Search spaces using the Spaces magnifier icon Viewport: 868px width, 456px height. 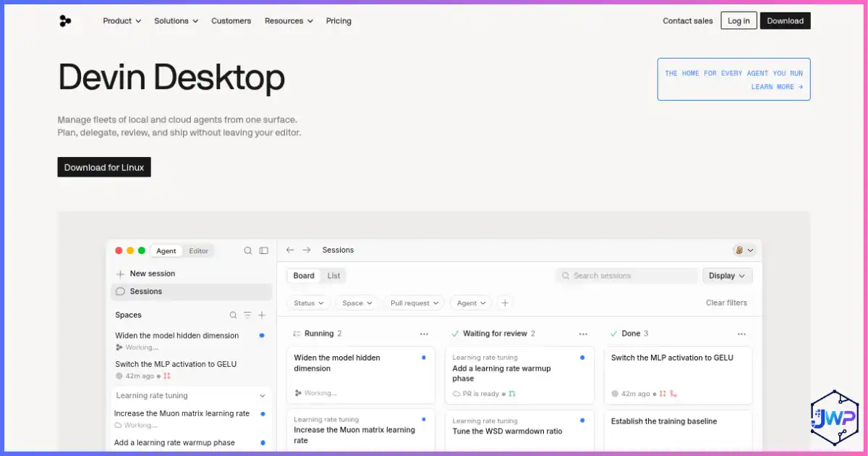click(x=233, y=315)
